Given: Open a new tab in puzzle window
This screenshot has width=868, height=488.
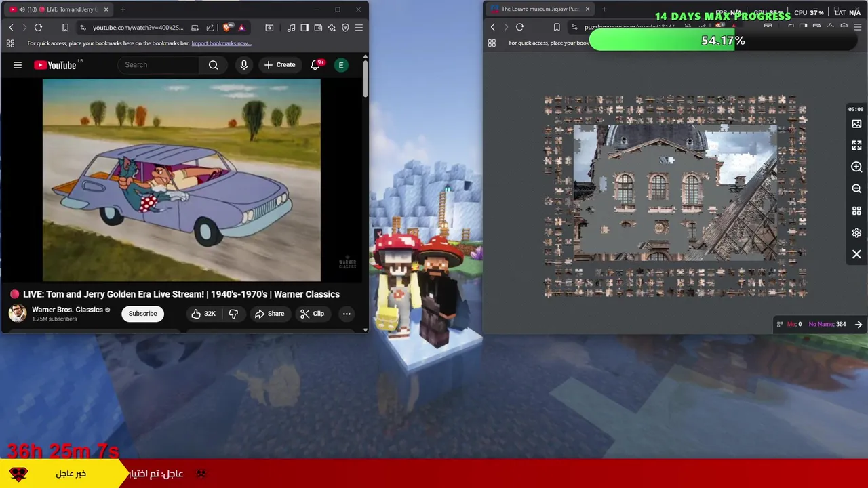Looking at the screenshot, I should 604,9.
